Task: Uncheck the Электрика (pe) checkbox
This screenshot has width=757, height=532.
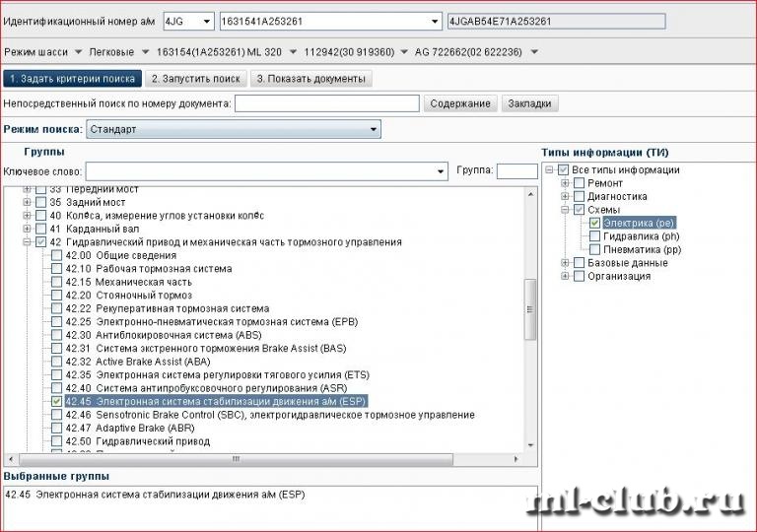Action: 594,223
